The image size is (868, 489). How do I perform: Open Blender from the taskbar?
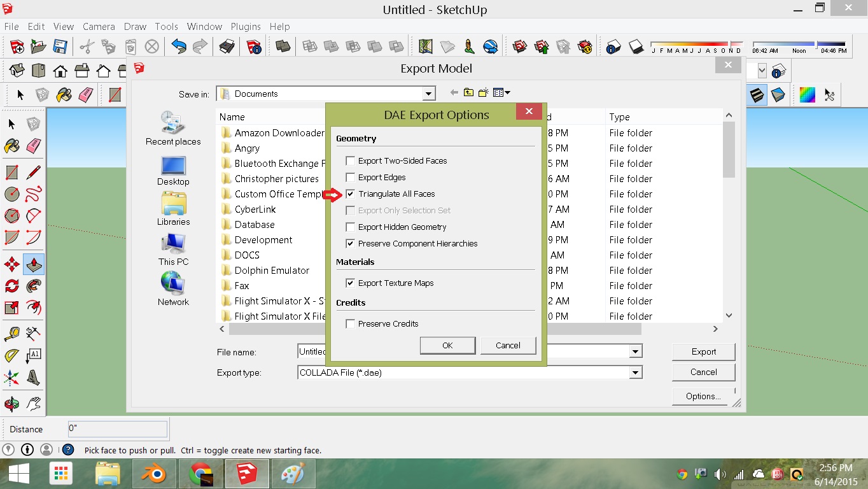(x=153, y=474)
